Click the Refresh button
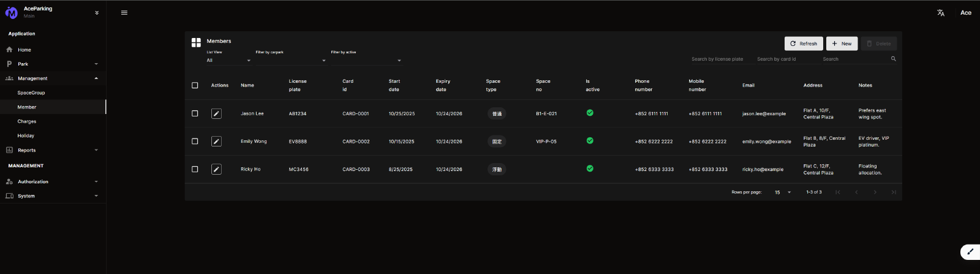The height and width of the screenshot is (274, 980). (804, 44)
